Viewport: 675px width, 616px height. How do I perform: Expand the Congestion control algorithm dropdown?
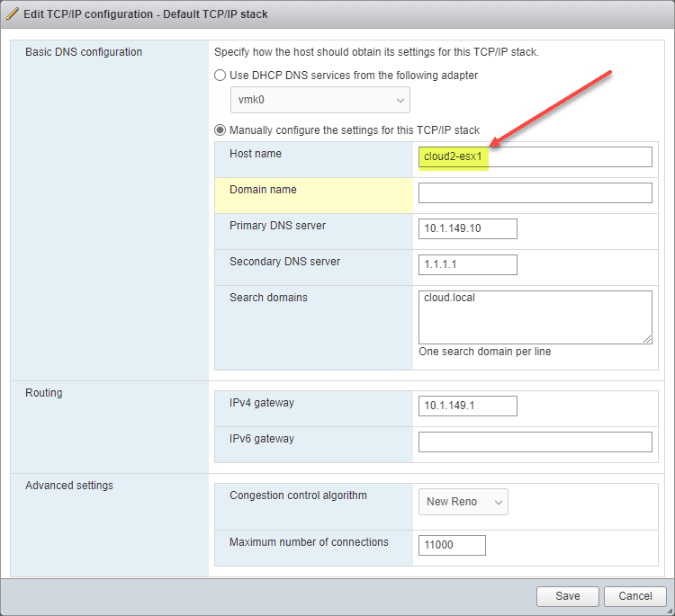pyautogui.click(x=463, y=502)
